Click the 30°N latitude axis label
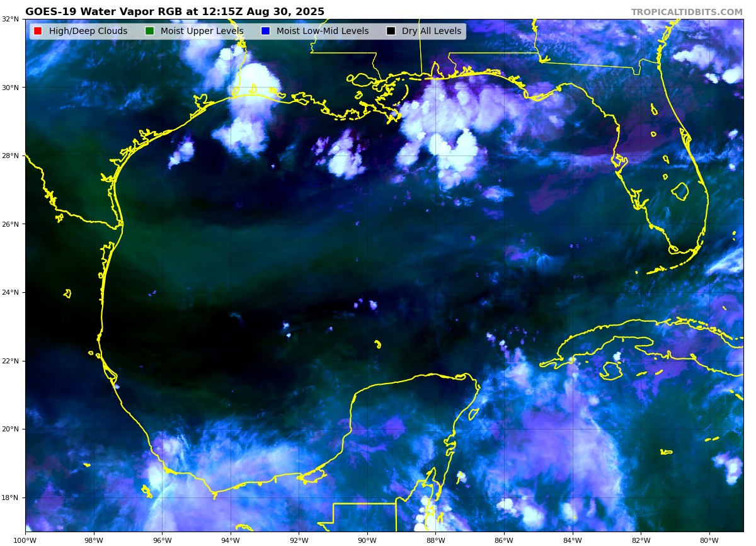Viewport: 756px width, 546px height. point(13,88)
